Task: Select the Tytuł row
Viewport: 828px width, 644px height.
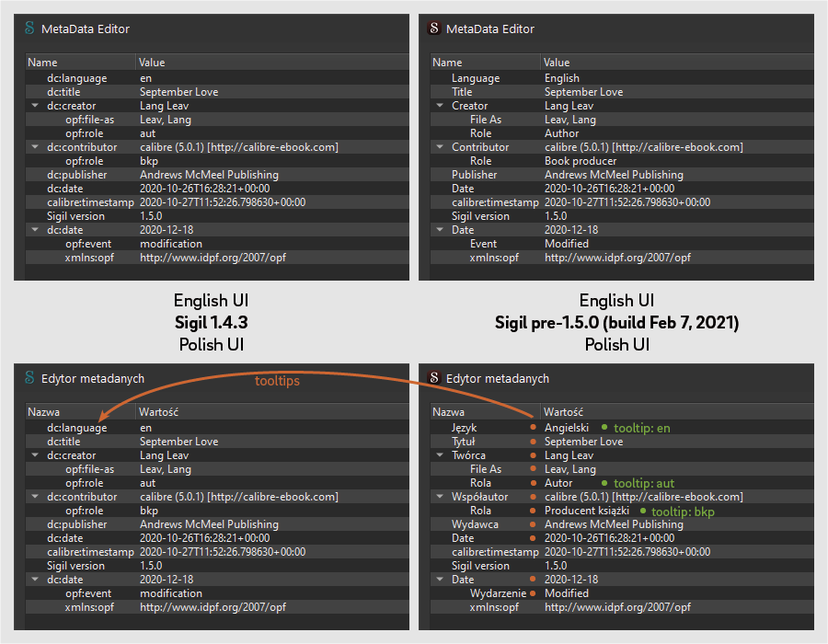Action: pyautogui.click(x=622, y=442)
